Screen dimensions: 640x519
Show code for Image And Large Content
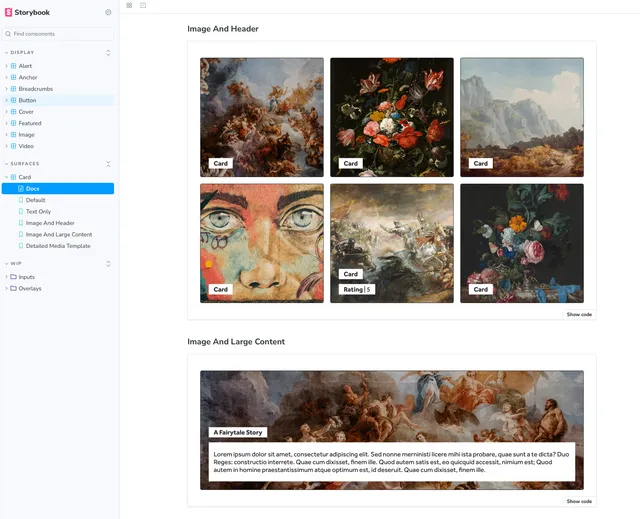coord(579,501)
